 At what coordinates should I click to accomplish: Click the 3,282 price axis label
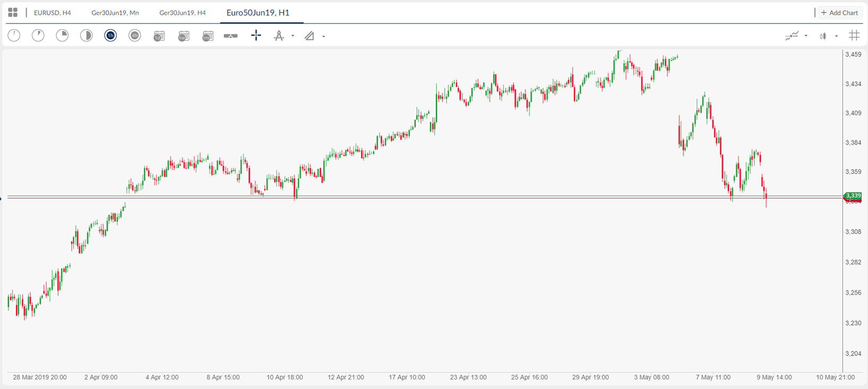click(x=853, y=262)
